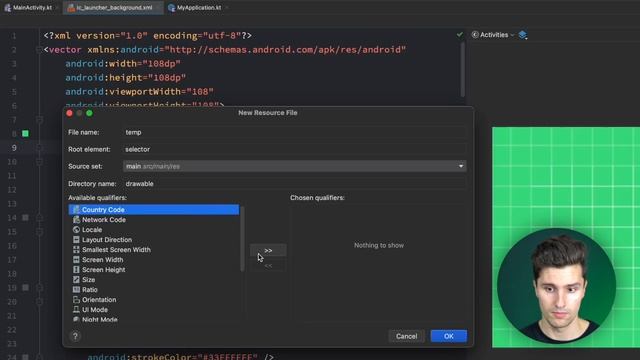Image resolution: width=640 pixels, height=360 pixels.
Task: Click the xml declaration on line 1
Action: [x=148, y=36]
